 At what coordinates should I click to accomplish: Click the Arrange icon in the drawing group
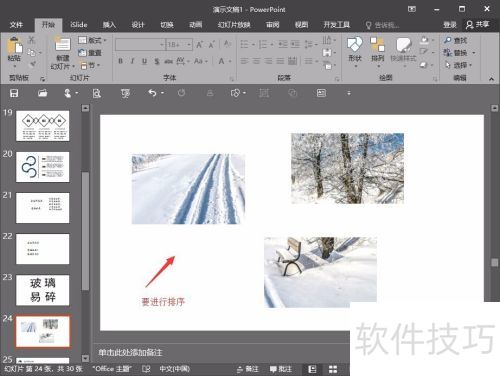click(377, 45)
